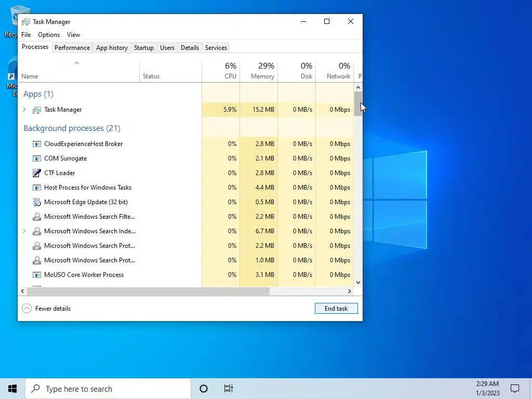This screenshot has width=532, height=399.
Task: Click the Microsoft Windows Search Filter icon
Action: (x=37, y=217)
